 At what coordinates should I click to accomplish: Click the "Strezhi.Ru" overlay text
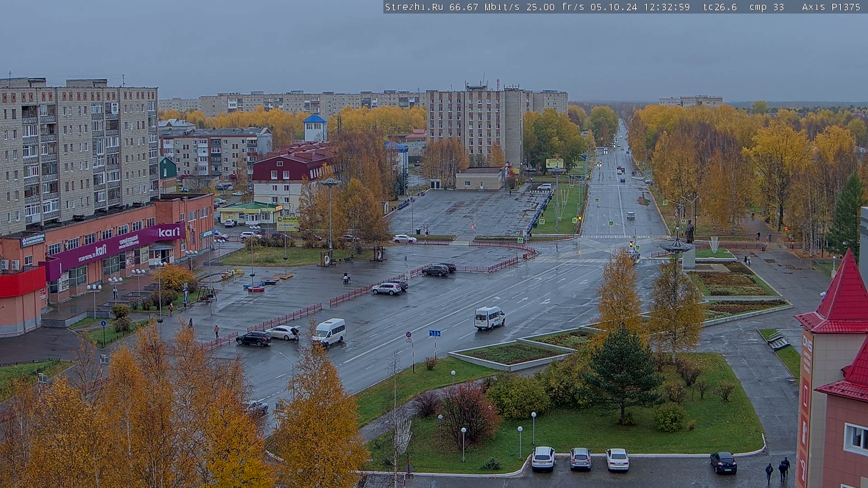[x=414, y=7]
